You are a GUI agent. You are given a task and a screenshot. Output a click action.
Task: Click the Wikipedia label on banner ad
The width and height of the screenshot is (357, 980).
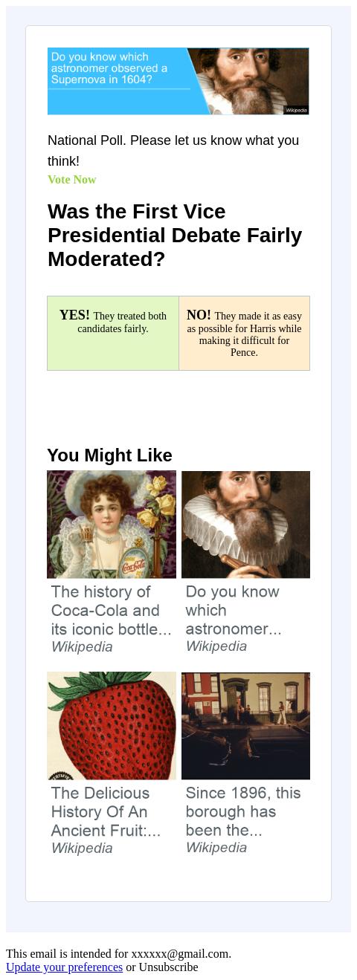click(296, 110)
